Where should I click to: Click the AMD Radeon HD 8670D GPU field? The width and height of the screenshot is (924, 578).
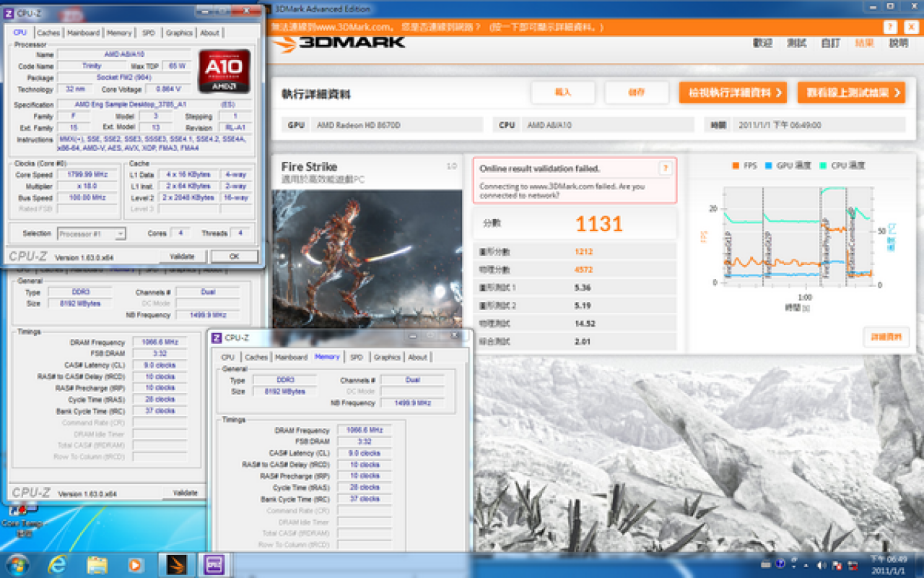coord(397,125)
